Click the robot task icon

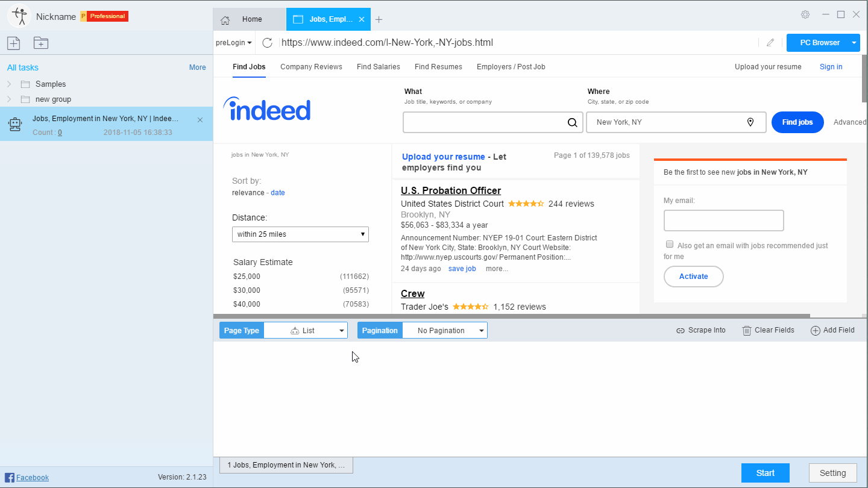pos(15,124)
